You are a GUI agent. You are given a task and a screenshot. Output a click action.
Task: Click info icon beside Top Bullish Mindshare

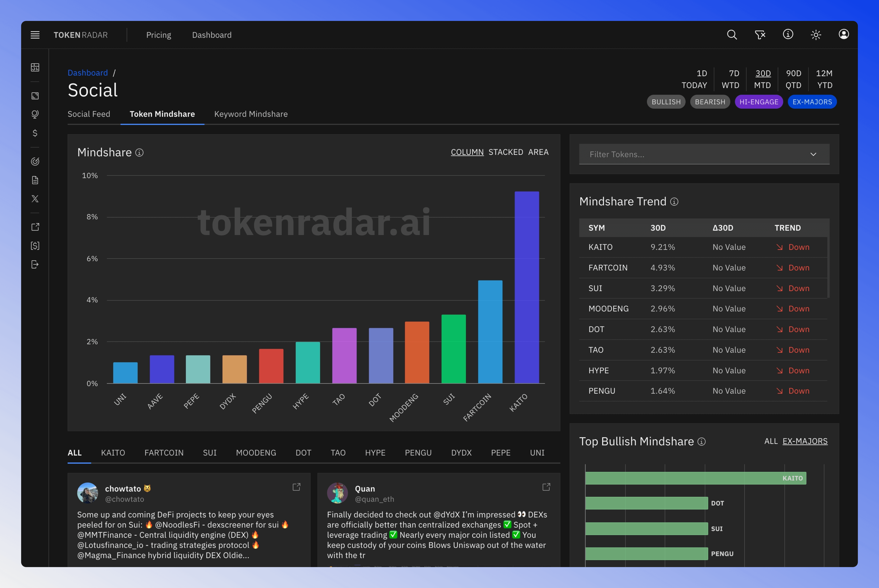[x=702, y=442]
